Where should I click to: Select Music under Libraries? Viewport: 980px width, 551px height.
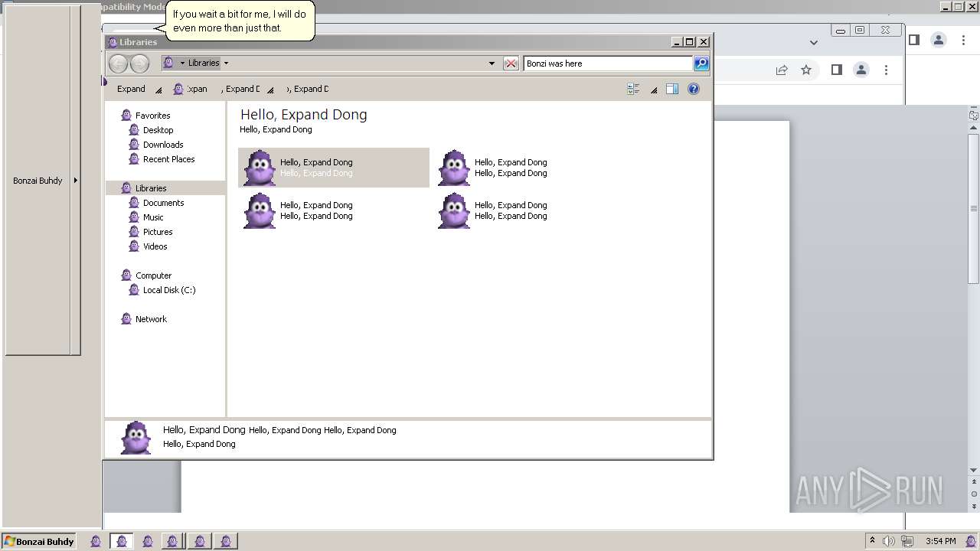point(153,217)
